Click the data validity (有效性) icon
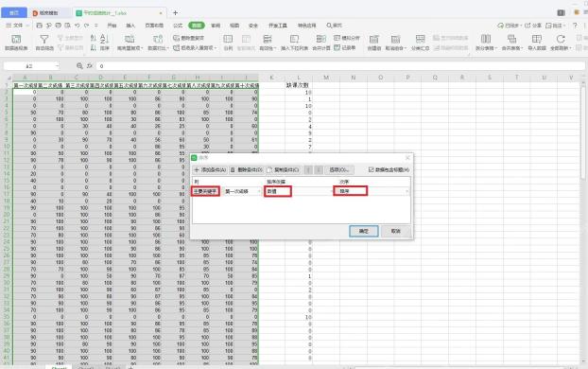The image size is (588, 369). point(268,39)
